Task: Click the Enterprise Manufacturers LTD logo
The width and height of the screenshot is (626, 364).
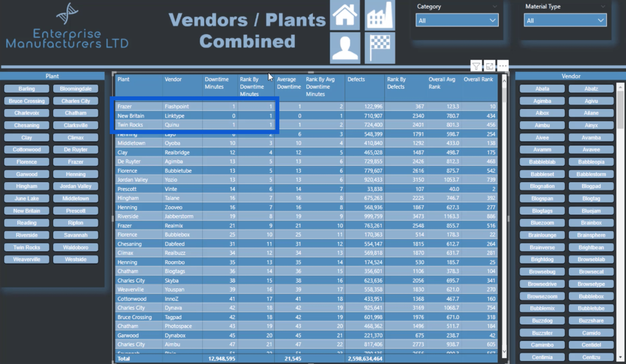Action: click(x=67, y=26)
